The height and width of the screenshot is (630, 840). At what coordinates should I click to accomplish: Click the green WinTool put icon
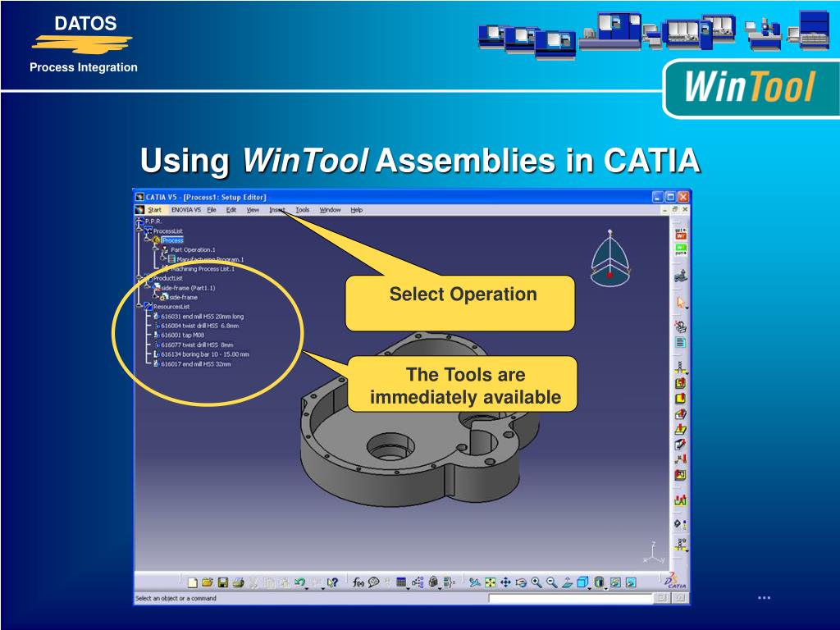(680, 249)
